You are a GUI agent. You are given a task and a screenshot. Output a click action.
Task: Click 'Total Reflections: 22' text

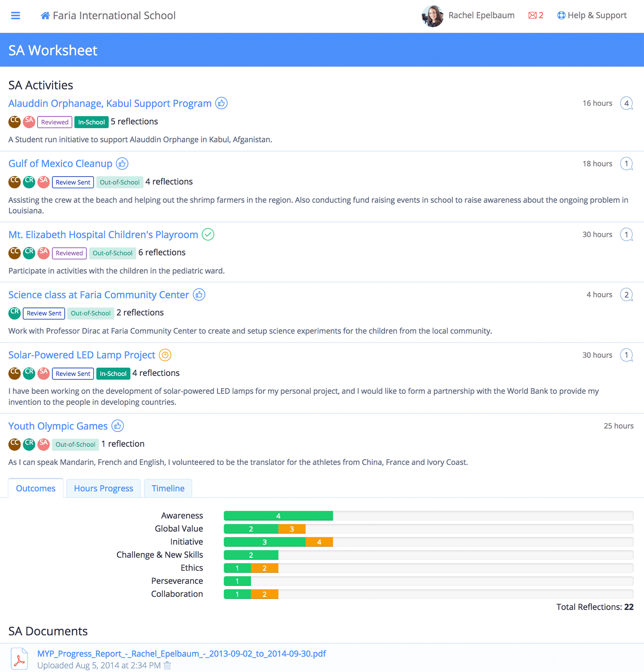(595, 607)
